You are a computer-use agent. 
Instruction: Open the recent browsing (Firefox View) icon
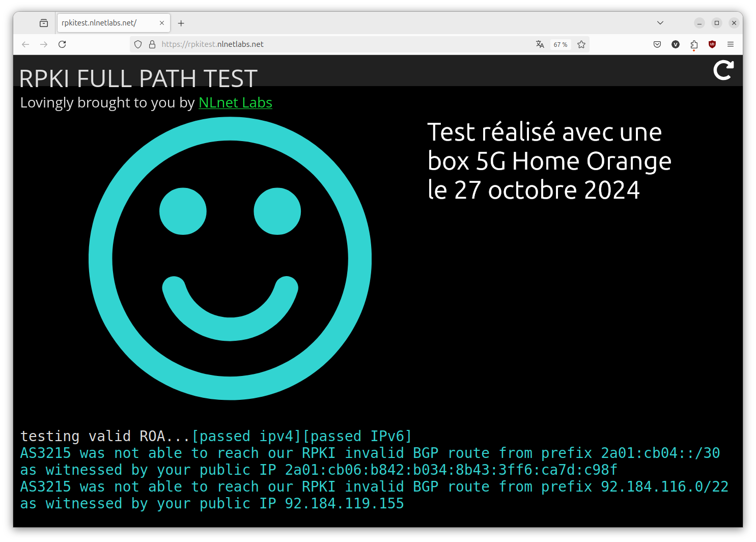(44, 23)
